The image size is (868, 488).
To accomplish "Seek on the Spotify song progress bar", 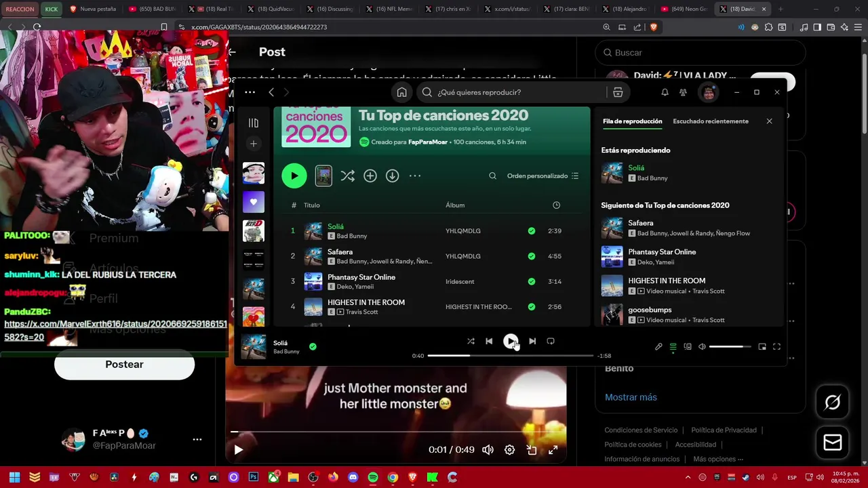I will (511, 355).
